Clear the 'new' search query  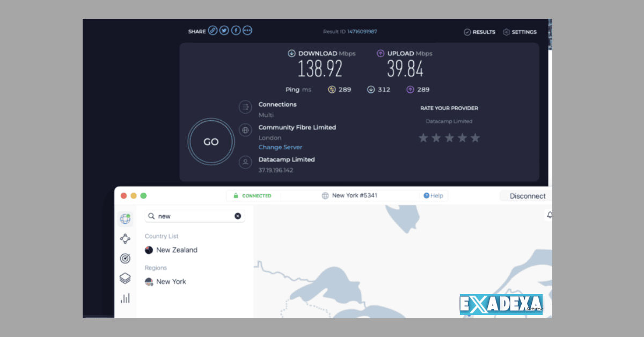(x=238, y=216)
